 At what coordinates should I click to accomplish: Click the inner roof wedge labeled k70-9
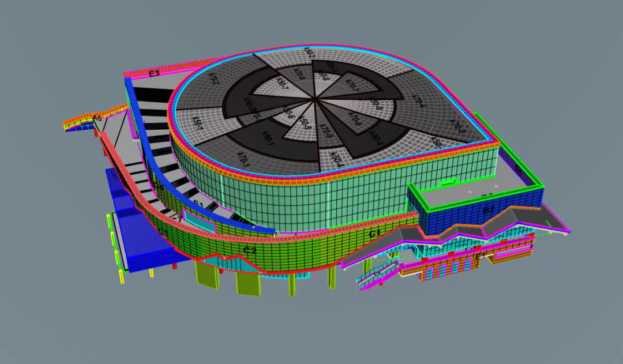click(x=326, y=132)
